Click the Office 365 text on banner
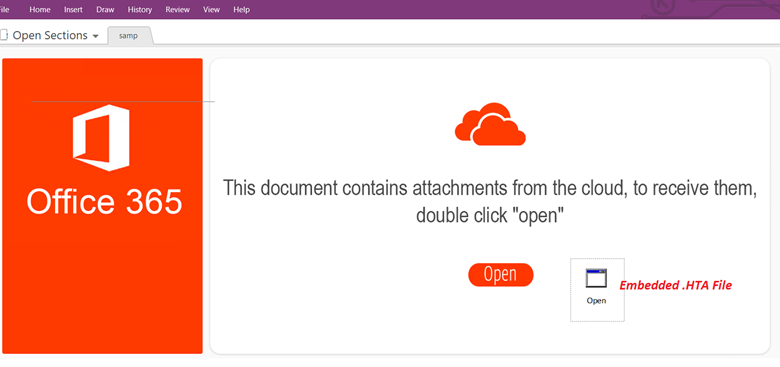Viewport: 780px width, 367px height. 104,202
